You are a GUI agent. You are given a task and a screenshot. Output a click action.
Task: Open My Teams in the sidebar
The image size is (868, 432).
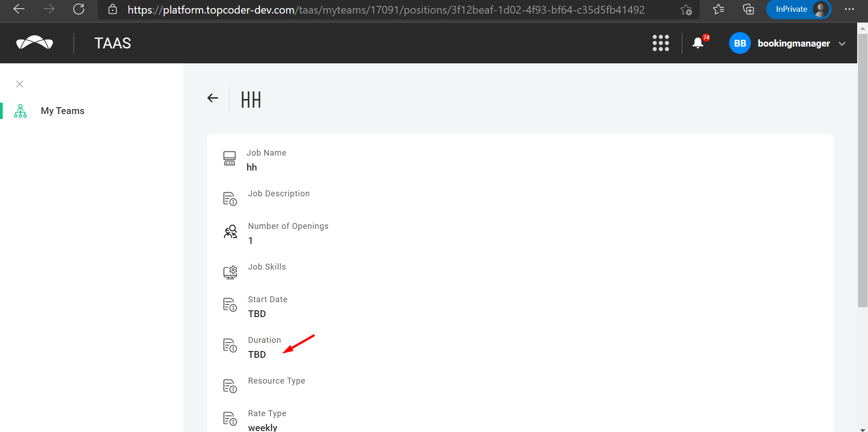[62, 111]
